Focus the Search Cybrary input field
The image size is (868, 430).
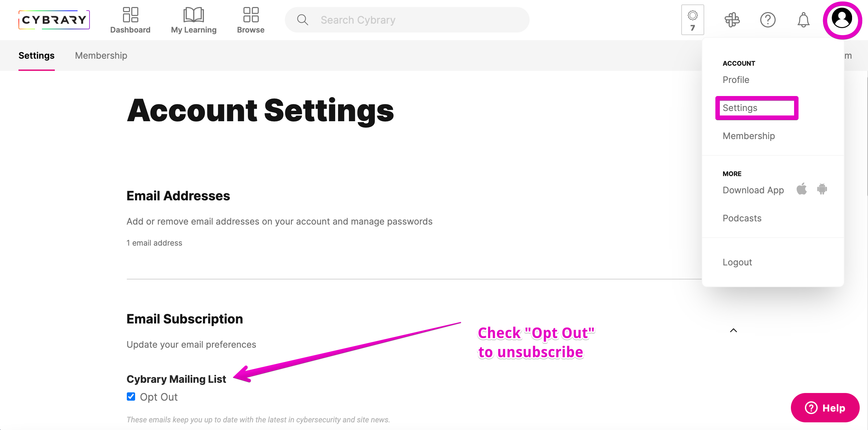[407, 20]
